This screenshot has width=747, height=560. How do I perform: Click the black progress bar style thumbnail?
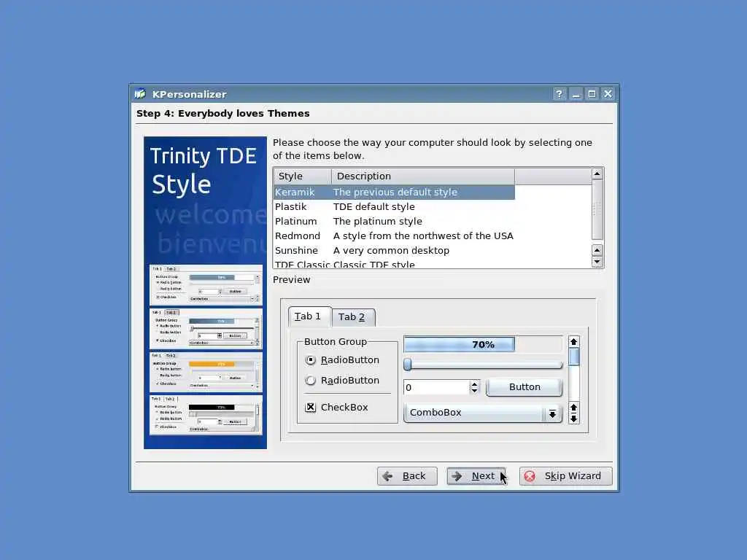(206, 415)
